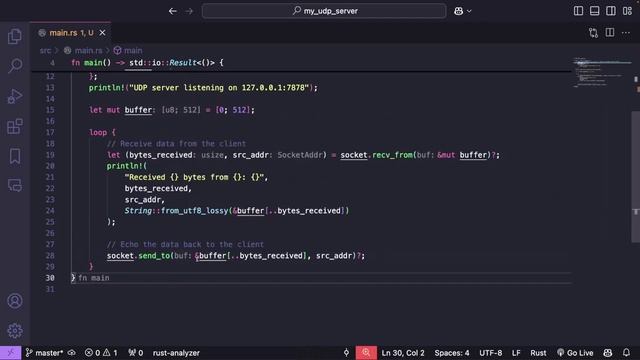
Task: Select the main.rs editor tab
Action: (x=70, y=33)
